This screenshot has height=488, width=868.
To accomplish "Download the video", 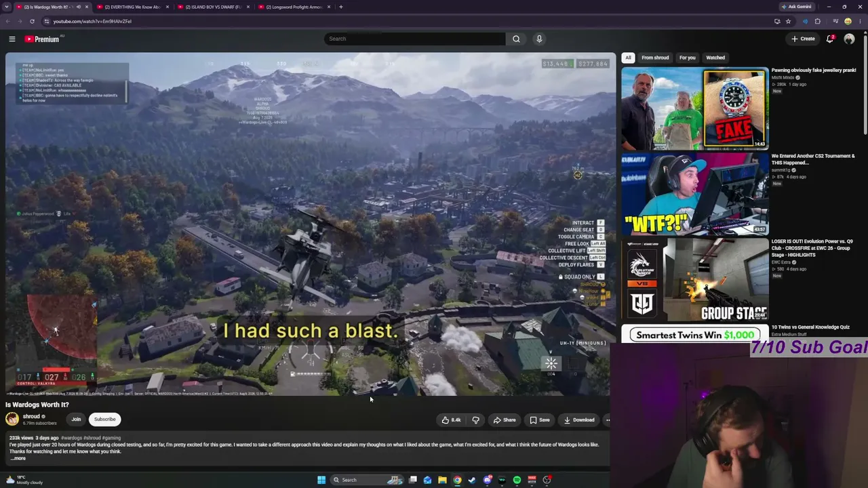I will (579, 420).
